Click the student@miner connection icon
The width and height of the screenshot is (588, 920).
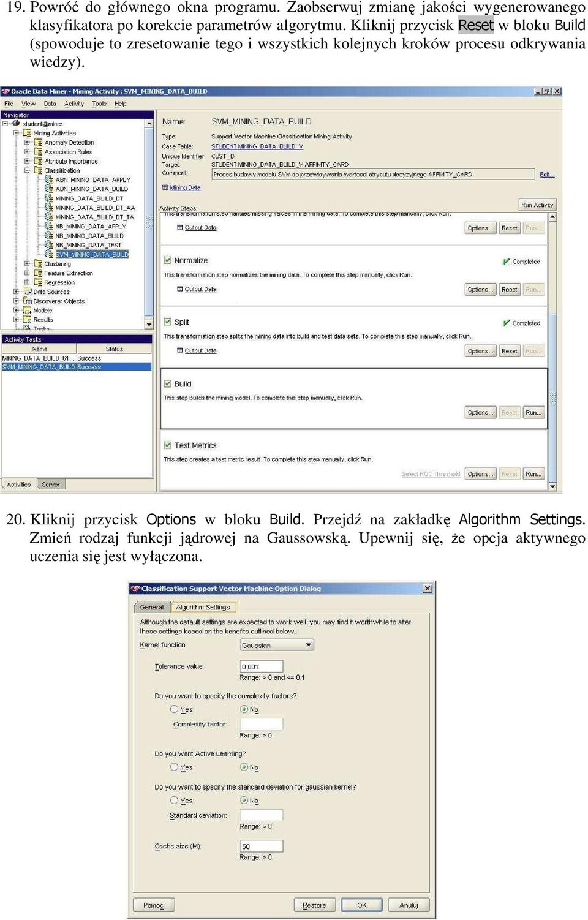click(16, 124)
